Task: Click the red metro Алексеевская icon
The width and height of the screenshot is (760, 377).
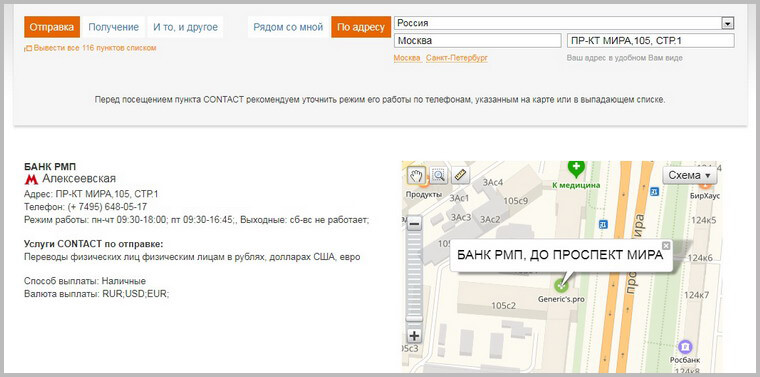Action: (x=31, y=179)
